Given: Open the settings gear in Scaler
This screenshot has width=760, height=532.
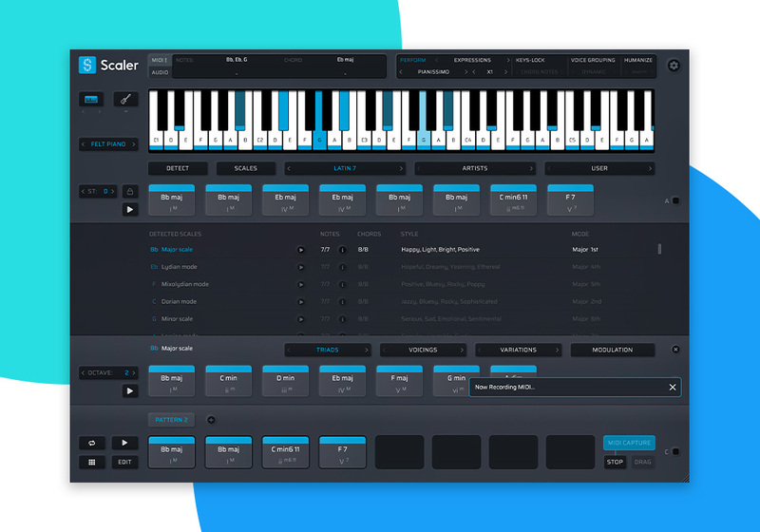Looking at the screenshot, I should [674, 66].
